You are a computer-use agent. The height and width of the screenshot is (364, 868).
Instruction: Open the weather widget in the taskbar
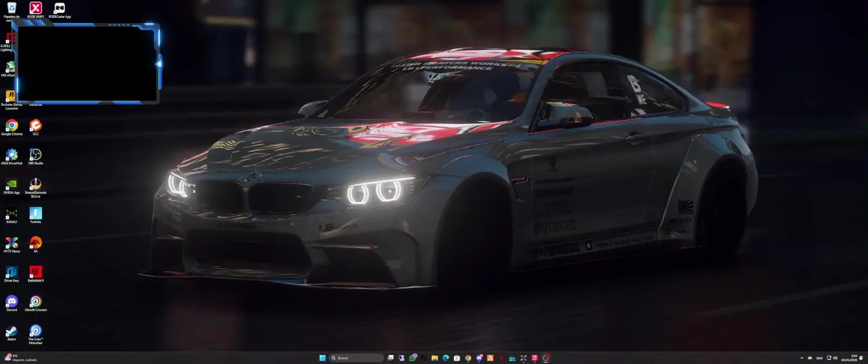pyautogui.click(x=21, y=358)
